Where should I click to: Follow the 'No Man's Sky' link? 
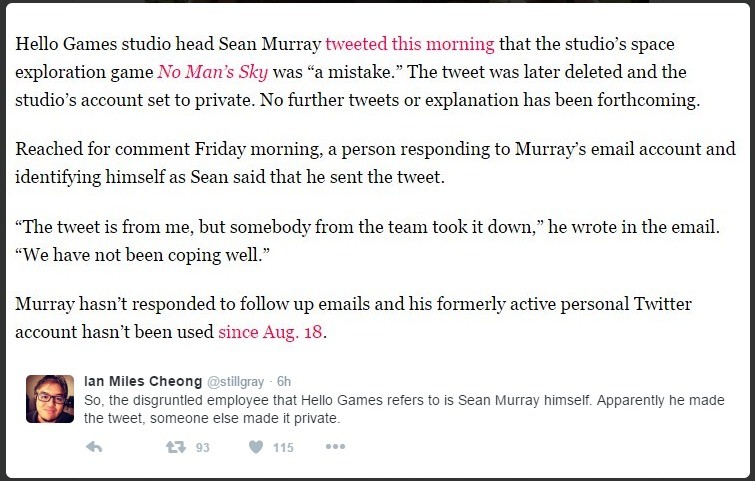pyautogui.click(x=213, y=72)
